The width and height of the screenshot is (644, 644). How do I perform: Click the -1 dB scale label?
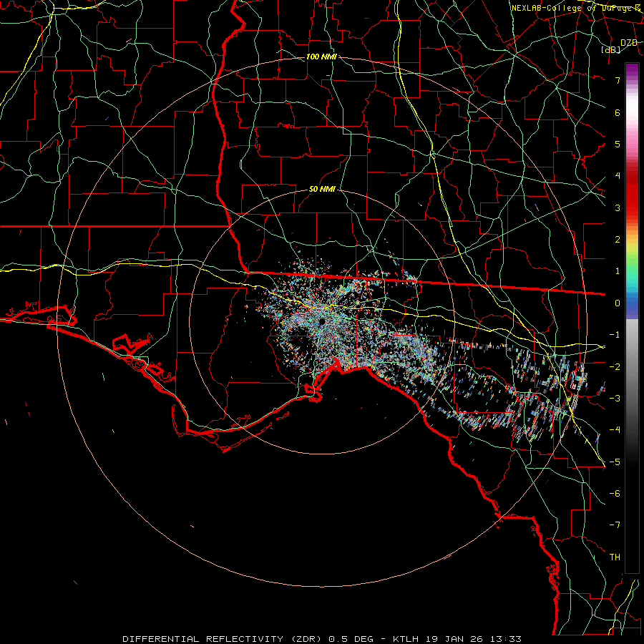615,335
